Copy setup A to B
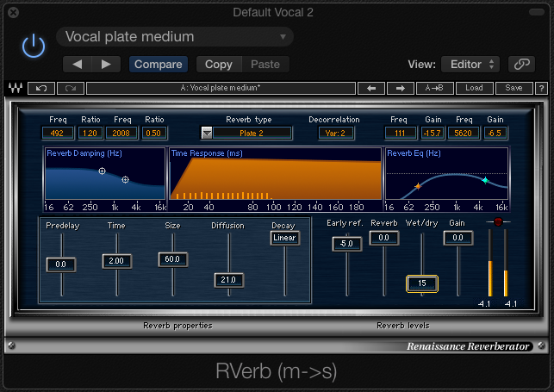The image size is (554, 392). point(434,88)
